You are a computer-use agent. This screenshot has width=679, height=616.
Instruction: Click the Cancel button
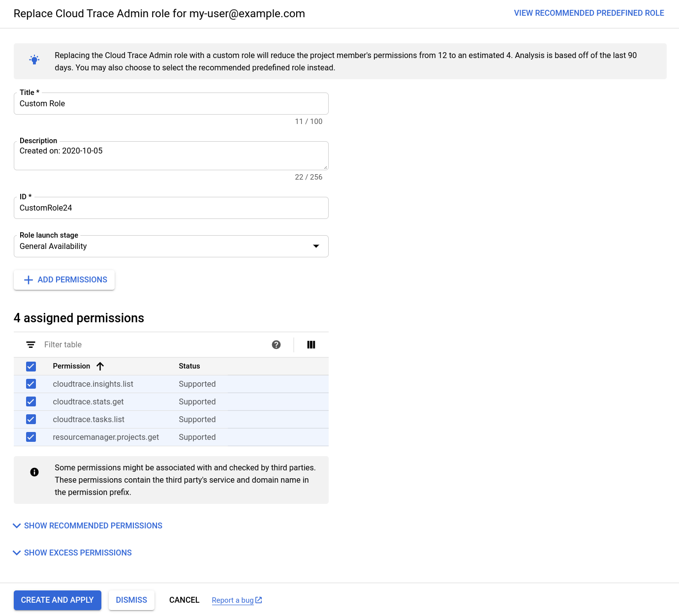click(x=184, y=600)
